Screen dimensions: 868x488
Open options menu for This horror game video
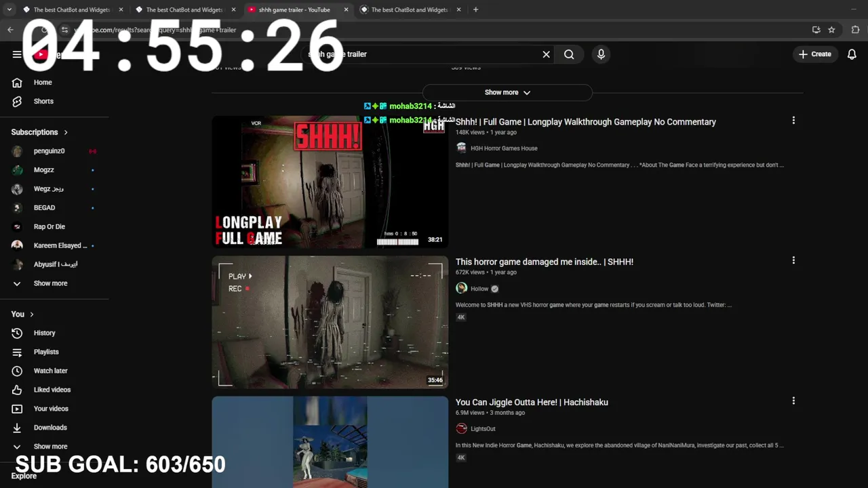[793, 260]
